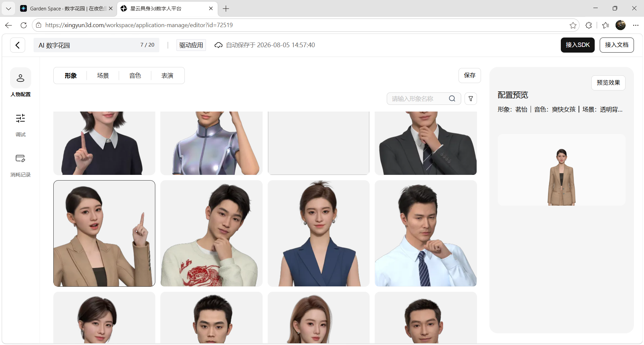This screenshot has width=644, height=345.
Task: Click the 保存 save button
Action: (x=470, y=75)
